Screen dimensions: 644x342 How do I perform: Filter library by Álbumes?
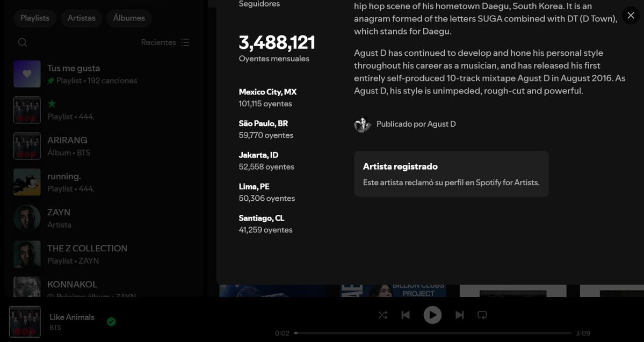point(129,18)
